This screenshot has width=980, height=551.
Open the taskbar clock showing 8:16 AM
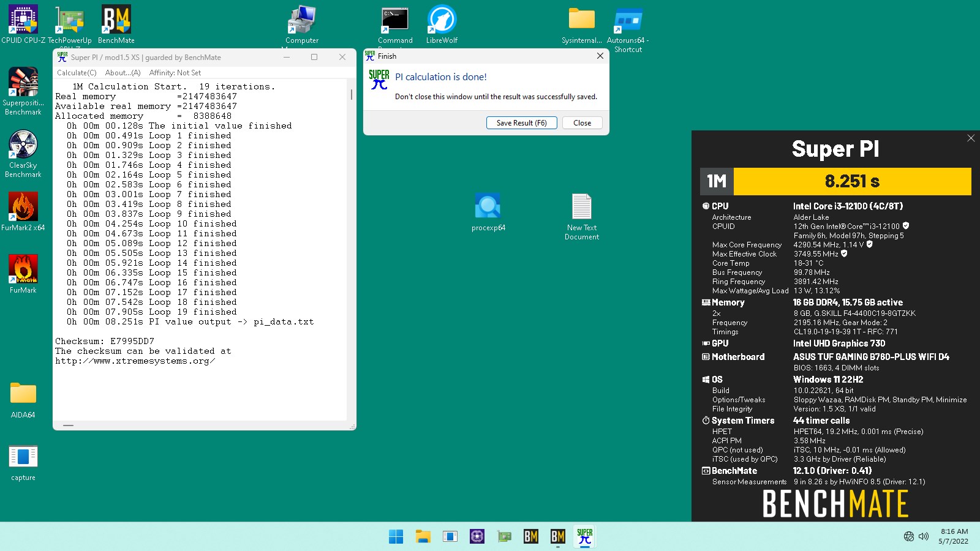(x=954, y=536)
